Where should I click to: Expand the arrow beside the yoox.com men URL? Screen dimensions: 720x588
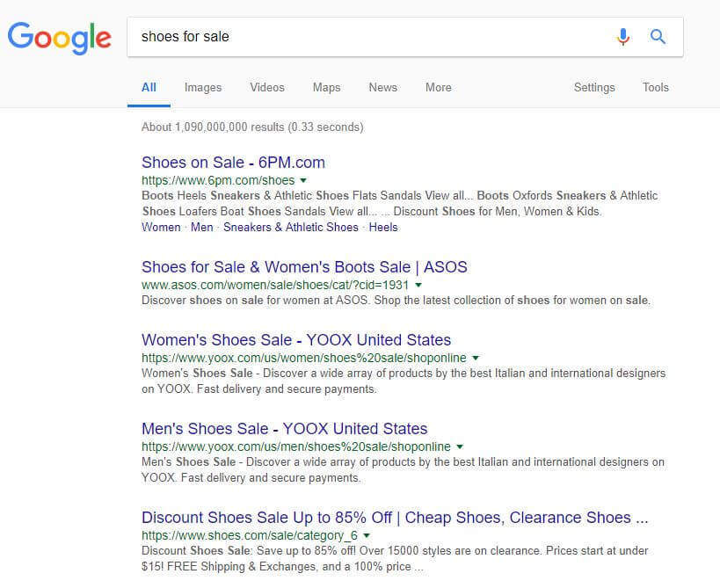460,446
